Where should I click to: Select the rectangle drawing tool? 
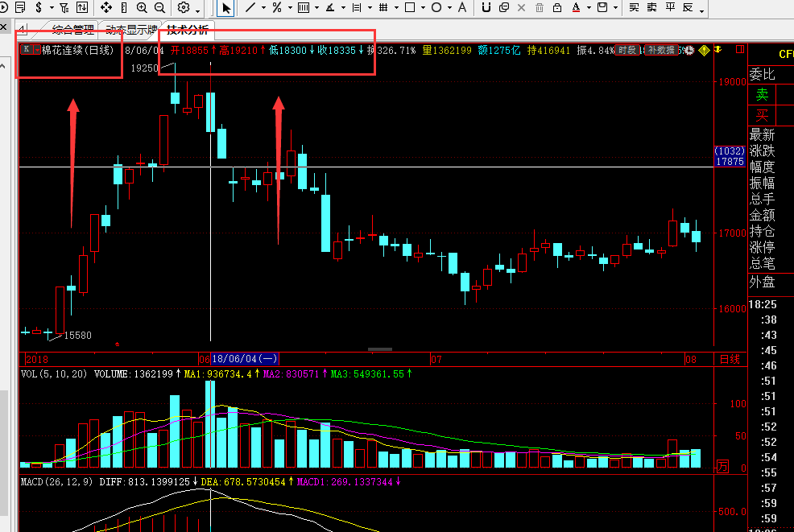410,7
